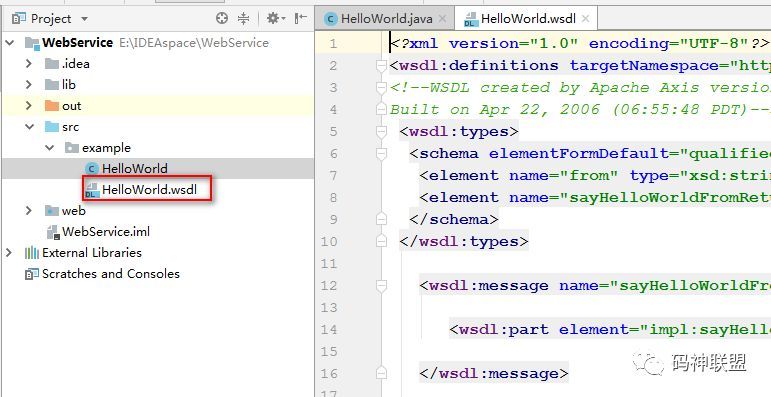The width and height of the screenshot is (771, 397).
Task: Collapse the example package
Action: (49, 148)
